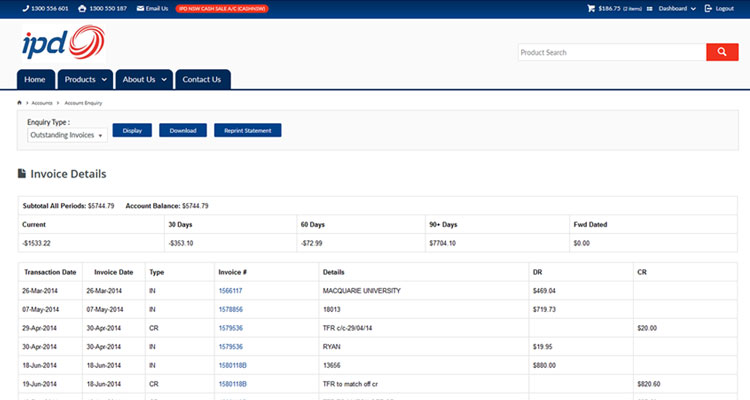Click the IPD logo
Screen dimensions: 750x400
pos(61,45)
